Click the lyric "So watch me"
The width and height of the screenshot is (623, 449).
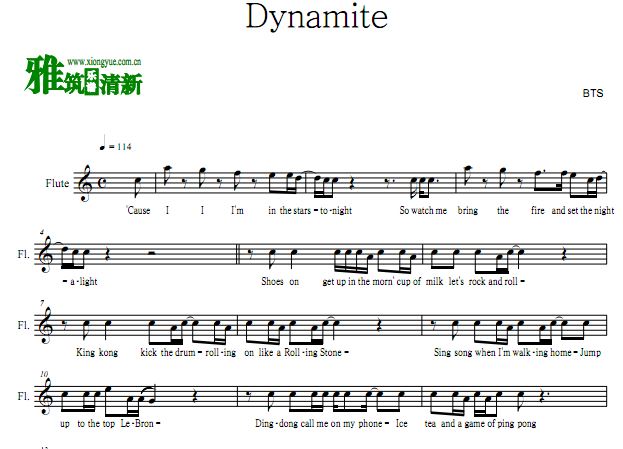tap(423, 210)
